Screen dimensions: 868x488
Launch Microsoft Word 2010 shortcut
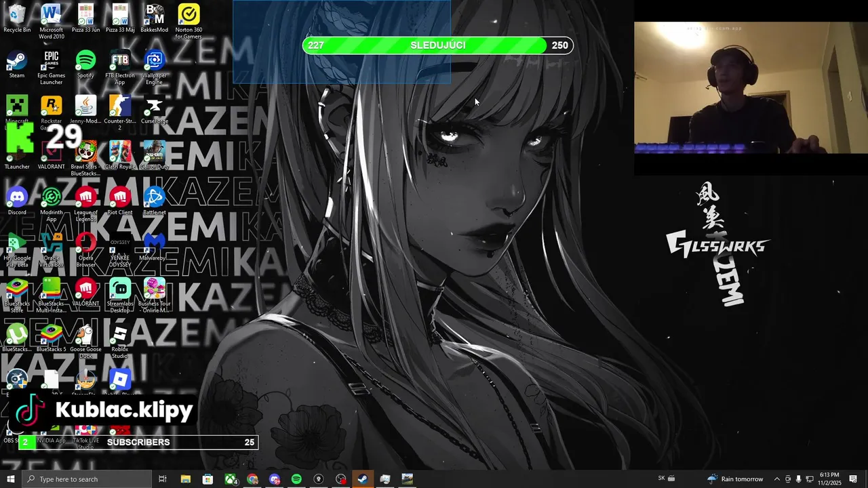(x=52, y=21)
